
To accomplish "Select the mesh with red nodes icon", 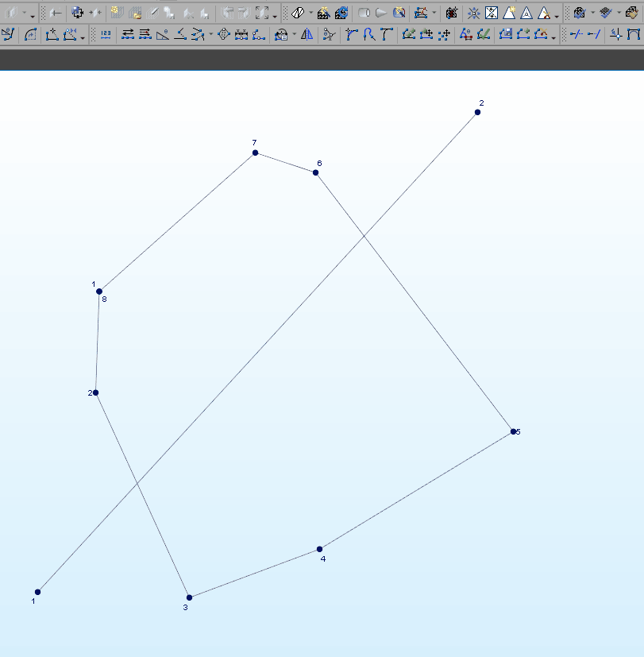I will (x=451, y=13).
